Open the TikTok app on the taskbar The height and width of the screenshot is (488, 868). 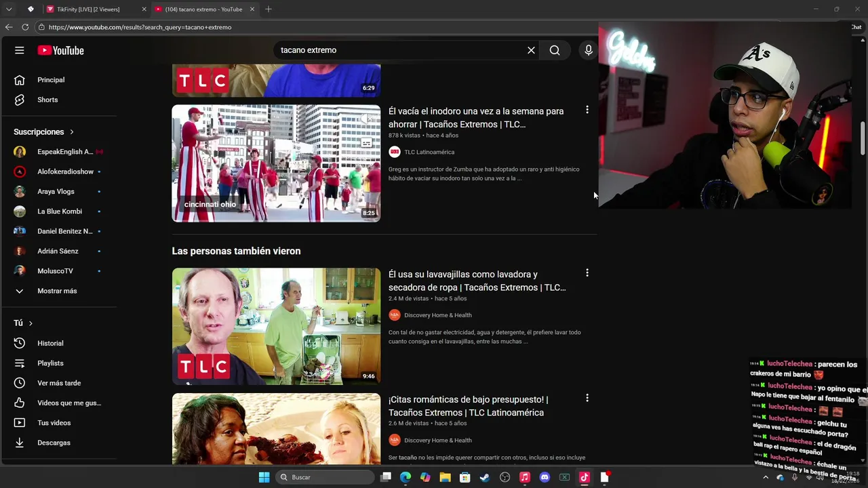(585, 477)
